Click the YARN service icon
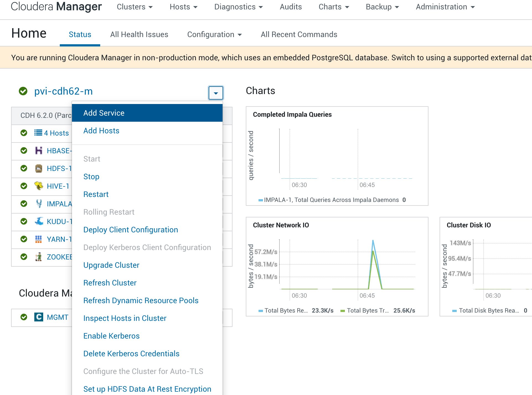The height and width of the screenshot is (395, 532). tap(39, 239)
